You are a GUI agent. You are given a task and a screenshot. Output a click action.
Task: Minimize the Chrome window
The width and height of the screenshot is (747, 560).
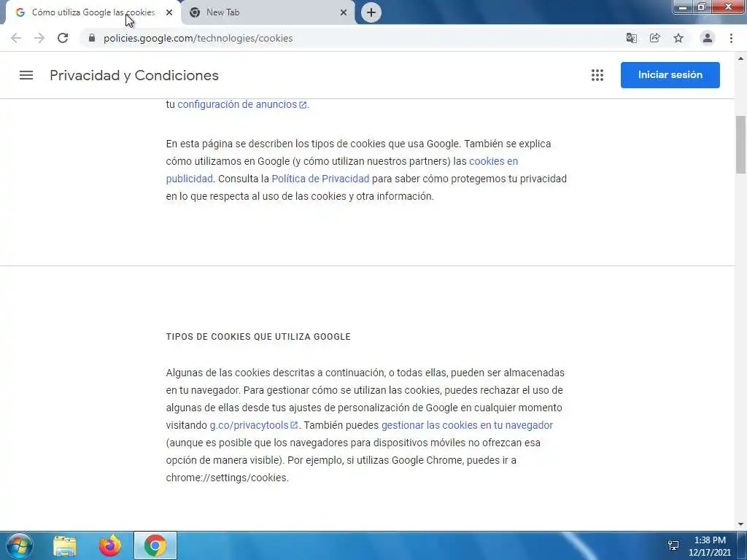(x=683, y=7)
